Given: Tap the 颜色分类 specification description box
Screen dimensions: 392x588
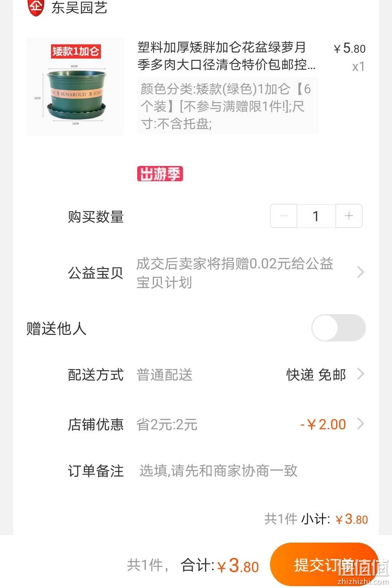Looking at the screenshot, I should (x=228, y=106).
